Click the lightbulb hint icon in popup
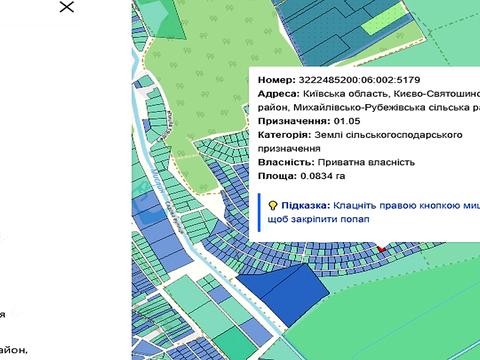The height and width of the screenshot is (360, 480). coord(273,205)
